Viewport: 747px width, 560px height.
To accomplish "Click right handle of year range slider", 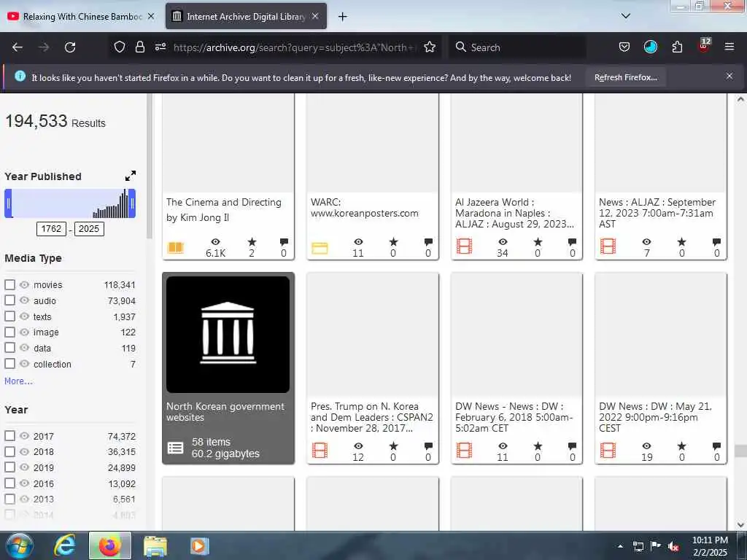I will pyautogui.click(x=132, y=203).
